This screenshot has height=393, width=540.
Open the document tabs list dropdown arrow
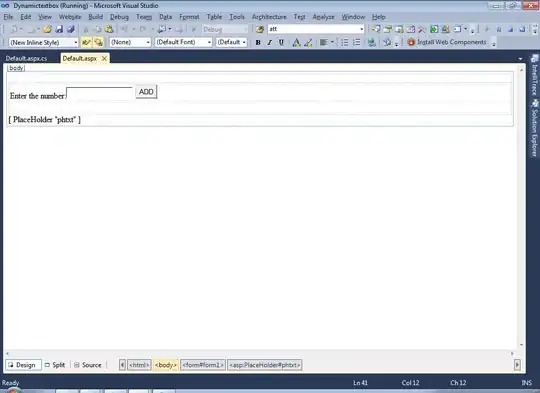click(x=520, y=59)
